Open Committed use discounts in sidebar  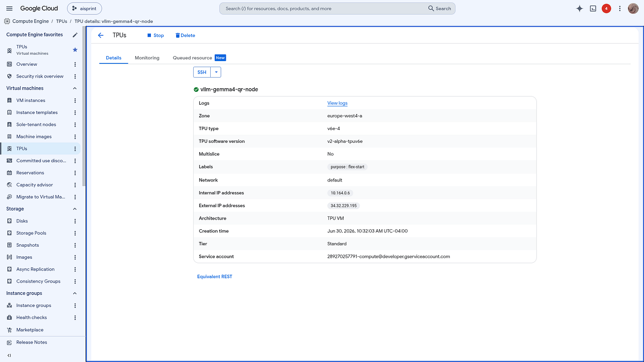point(41,161)
